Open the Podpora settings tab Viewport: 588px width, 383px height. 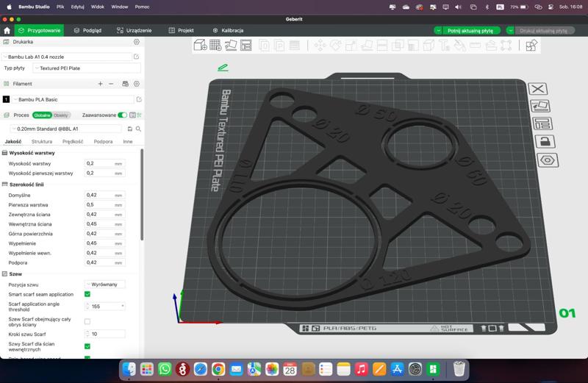coord(103,141)
